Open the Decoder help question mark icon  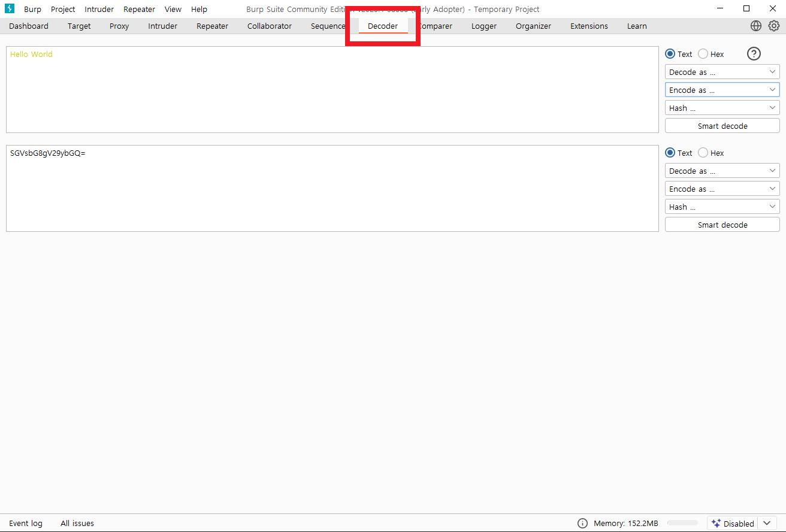click(x=754, y=54)
